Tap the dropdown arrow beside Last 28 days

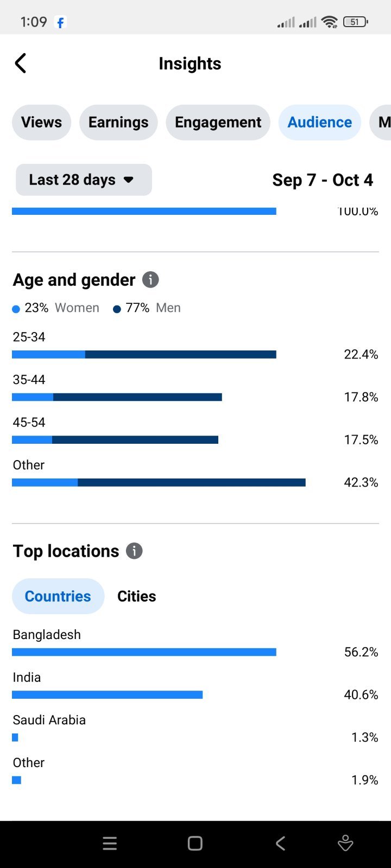point(129,180)
